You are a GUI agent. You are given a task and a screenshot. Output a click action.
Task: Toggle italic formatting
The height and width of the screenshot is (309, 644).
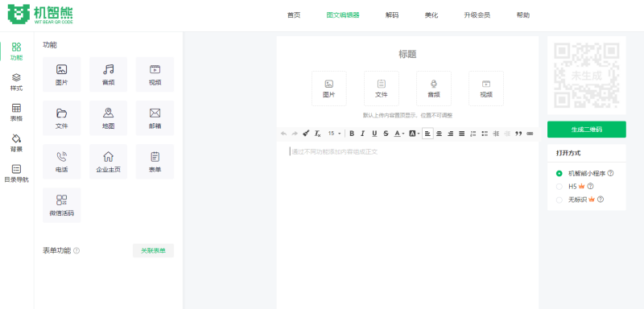(363, 134)
